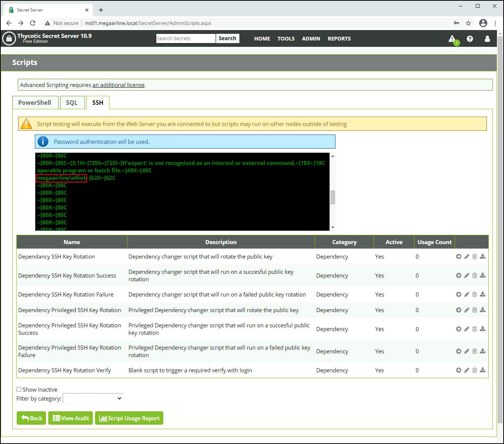Image resolution: width=504 pixels, height=444 pixels.
Task: Click the Thycotic padlock logo
Action: [9, 38]
